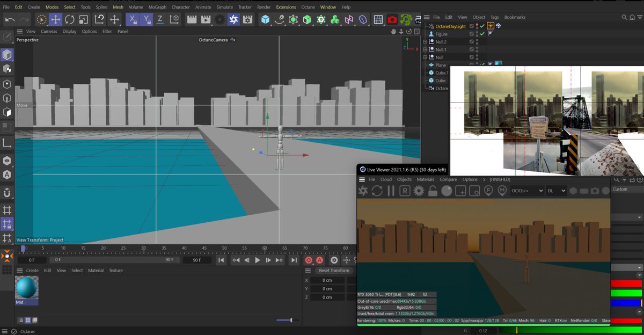
Task: Play the timeline forward
Action: [257, 260]
